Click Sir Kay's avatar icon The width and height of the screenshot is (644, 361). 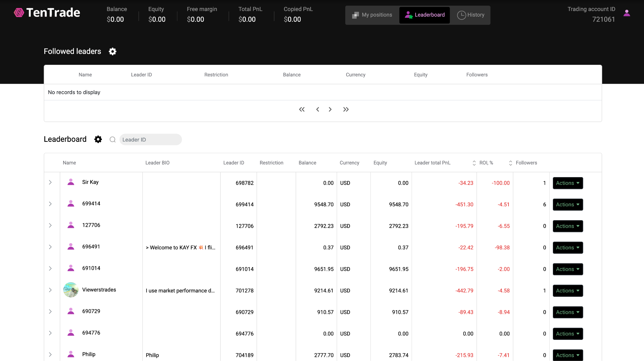[71, 182]
